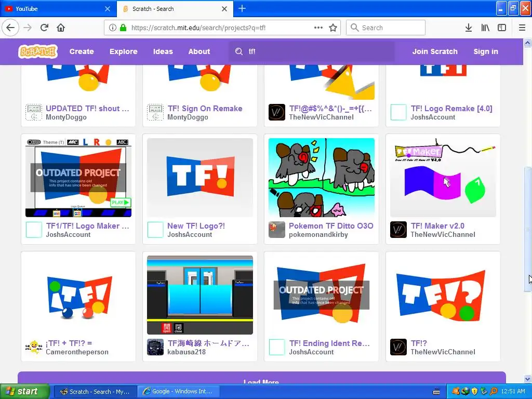The image size is (532, 399).
Task: Click Sign in
Action: (486, 51)
